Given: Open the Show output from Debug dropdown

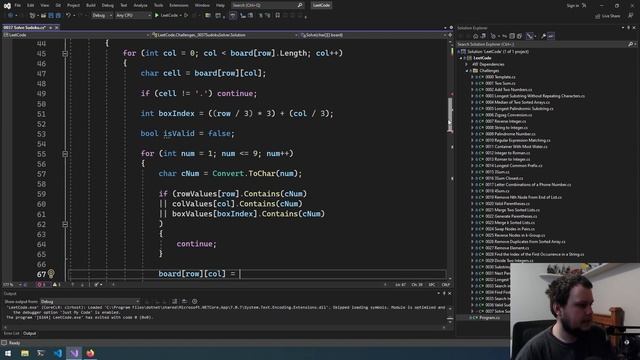Looking at the screenshot, I should 90,302.
